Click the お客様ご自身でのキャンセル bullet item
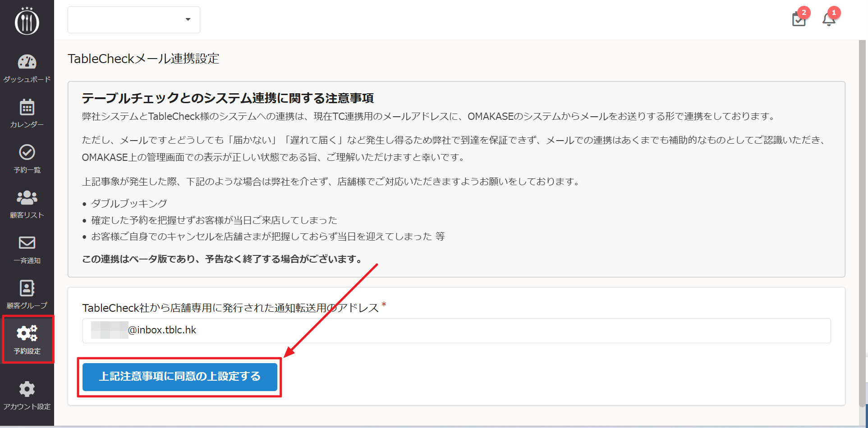The height and width of the screenshot is (428, 868). click(268, 237)
